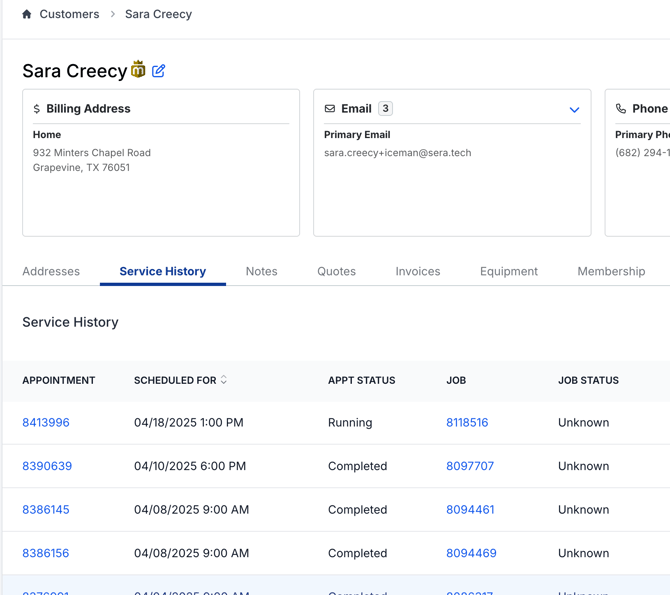Open job 8094461
Screen dimensions: 670x595
[470, 510]
